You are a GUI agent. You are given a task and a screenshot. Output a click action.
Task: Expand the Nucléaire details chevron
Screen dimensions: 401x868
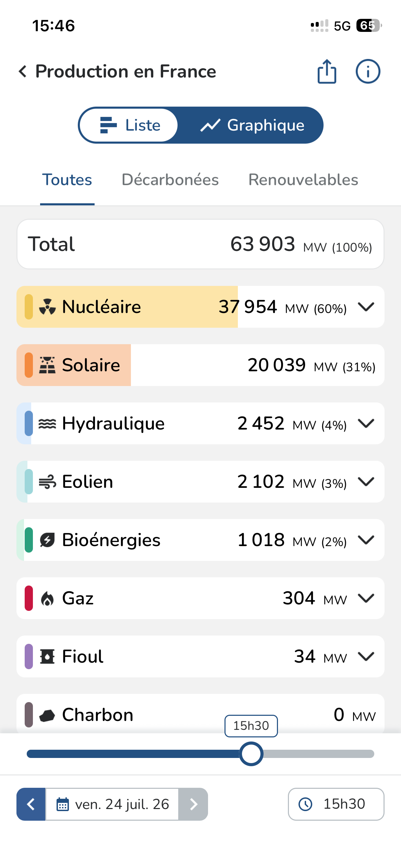(366, 306)
